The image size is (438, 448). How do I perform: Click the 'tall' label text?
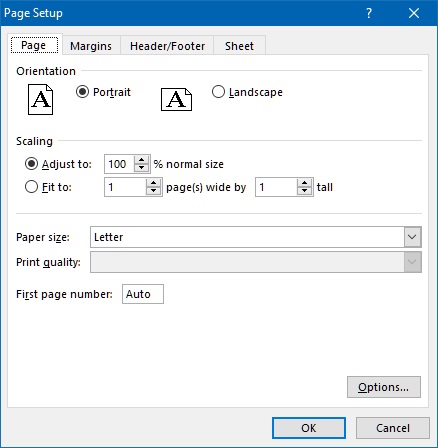[325, 187]
